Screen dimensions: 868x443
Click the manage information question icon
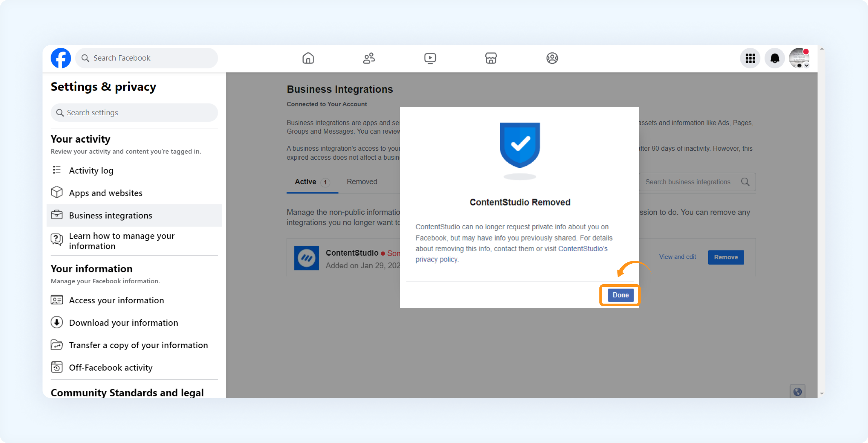57,240
